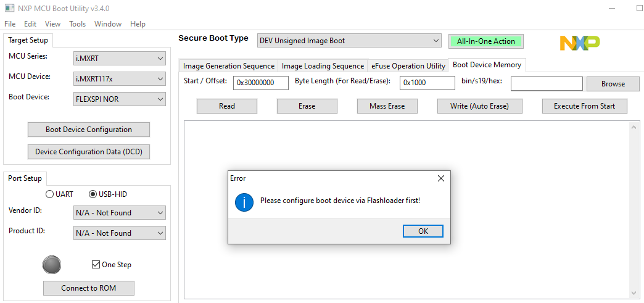Click the blue info icon in Error dialog
The width and height of the screenshot is (644, 303).
(x=244, y=201)
